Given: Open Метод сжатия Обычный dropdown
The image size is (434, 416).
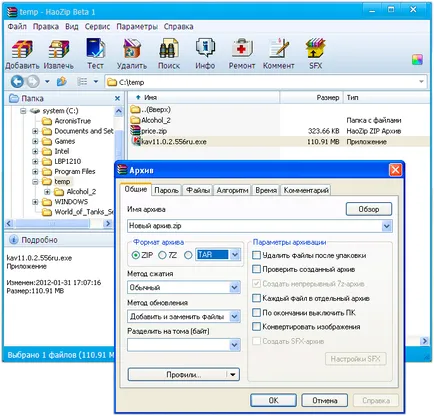Looking at the screenshot, I should click(x=235, y=287).
